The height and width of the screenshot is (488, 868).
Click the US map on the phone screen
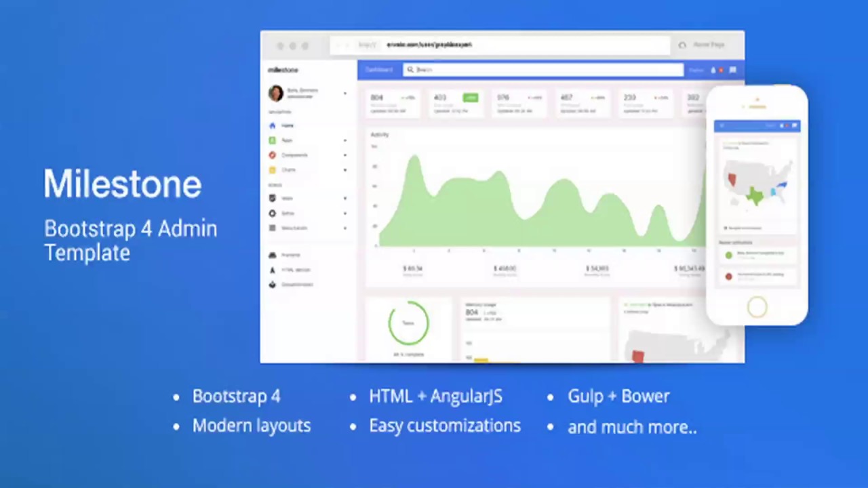(756, 183)
